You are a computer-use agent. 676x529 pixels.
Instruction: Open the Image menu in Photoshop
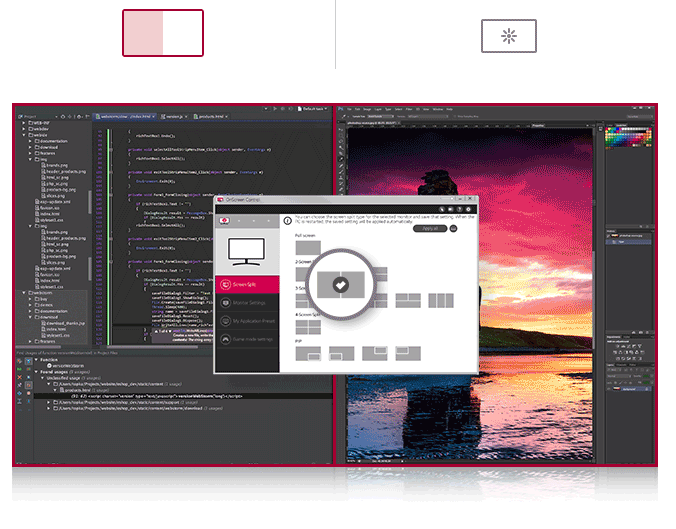point(367,109)
